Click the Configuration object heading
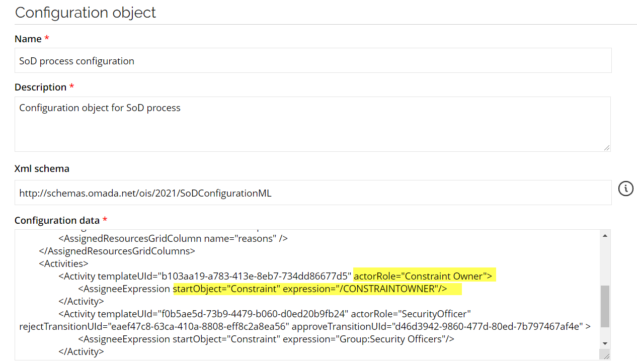Image resolution: width=637 pixels, height=364 pixels. 86,12
